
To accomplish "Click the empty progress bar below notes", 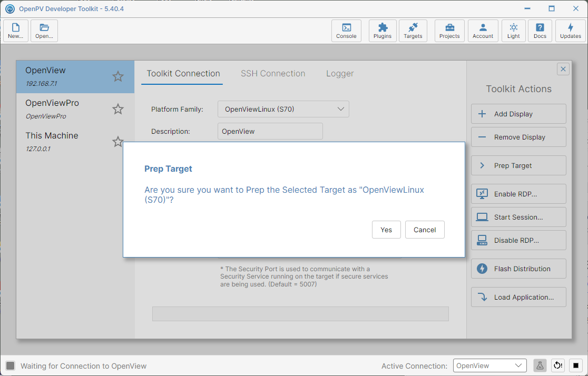I will point(300,314).
